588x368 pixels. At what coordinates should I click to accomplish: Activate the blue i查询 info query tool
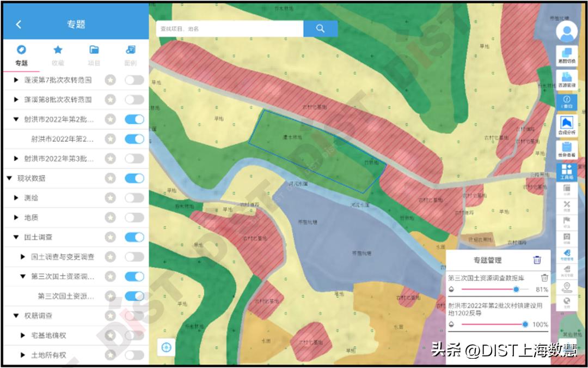[567, 102]
